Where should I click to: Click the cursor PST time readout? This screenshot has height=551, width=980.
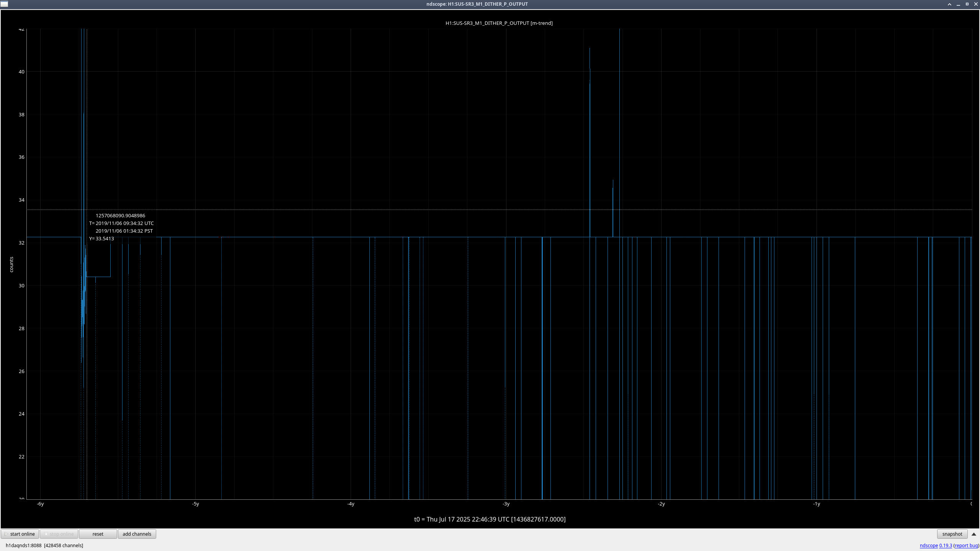(x=124, y=231)
